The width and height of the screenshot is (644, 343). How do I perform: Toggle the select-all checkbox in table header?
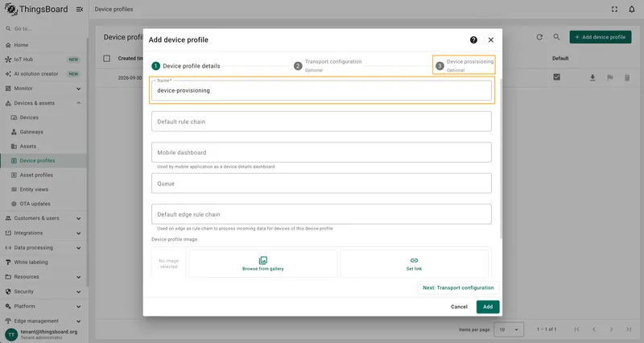point(107,58)
